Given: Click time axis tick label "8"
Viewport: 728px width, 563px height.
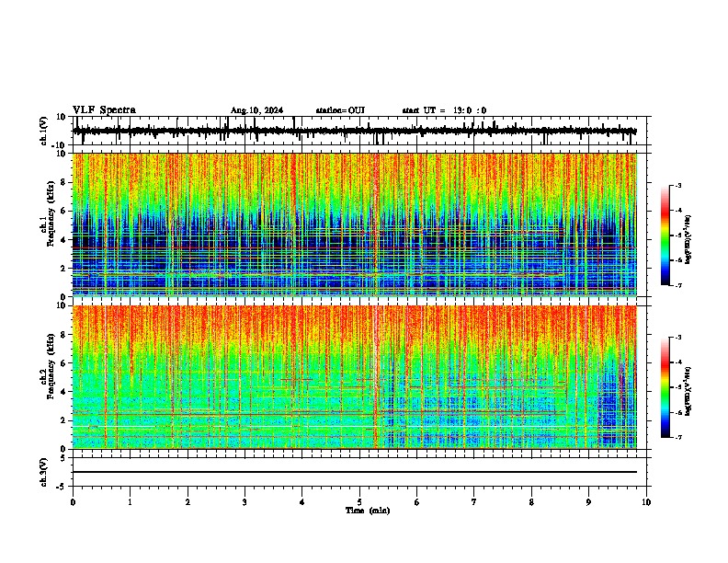Looking at the screenshot, I should coord(531,502).
